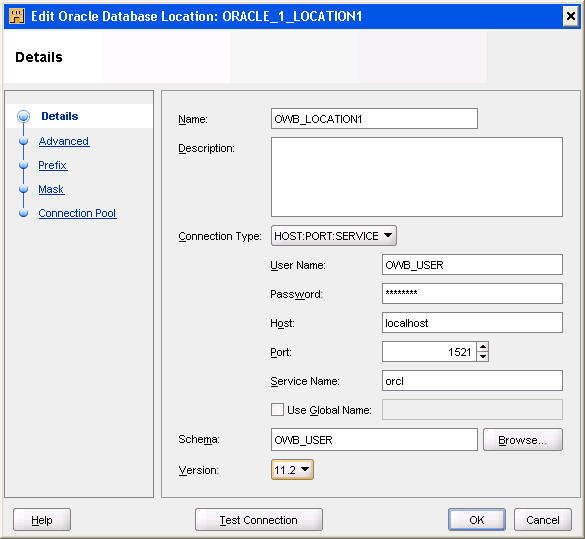Open the Version dropdown showing 11.2
This screenshot has width=585, height=539.
tap(292, 469)
